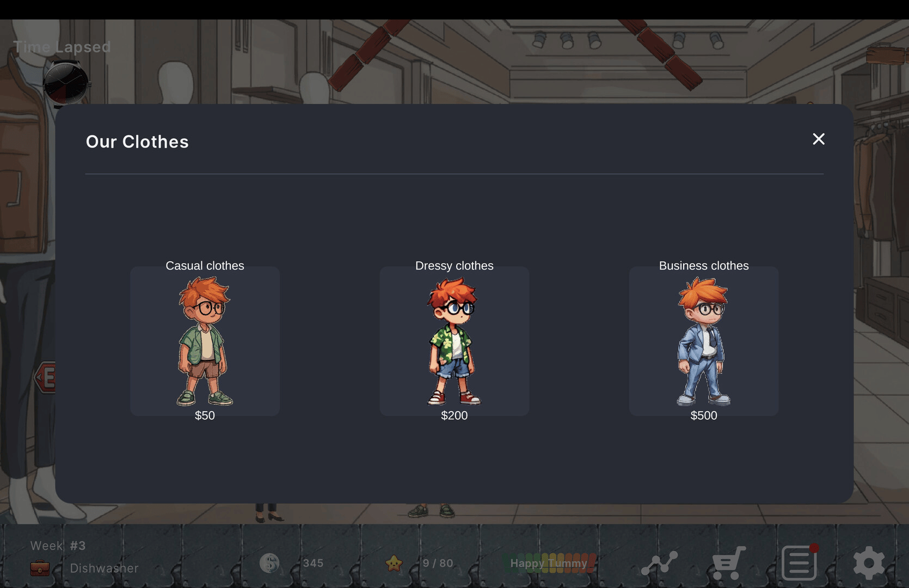The image size is (909, 588).
Task: Click the dollar coin money icon
Action: [x=269, y=563]
